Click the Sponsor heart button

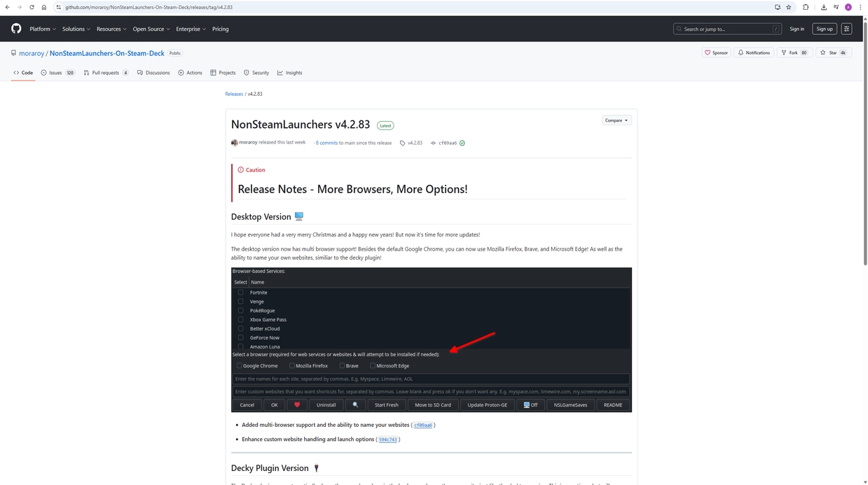click(x=716, y=52)
